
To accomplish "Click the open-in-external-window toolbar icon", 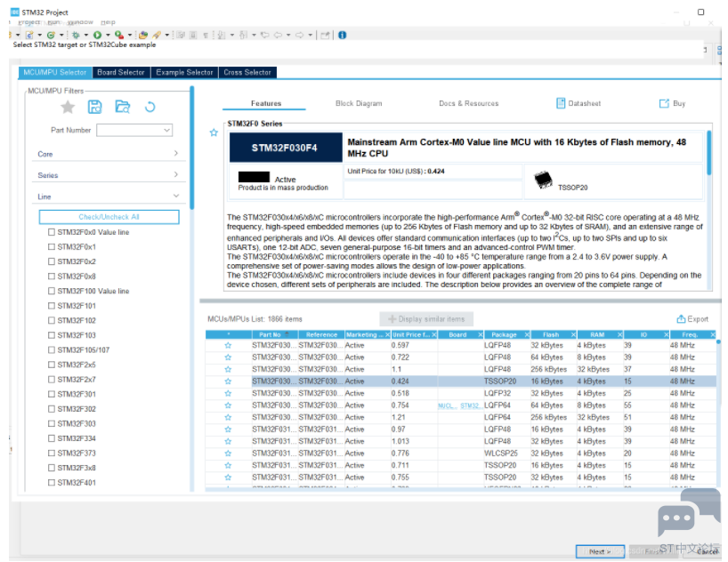I will click(x=326, y=36).
